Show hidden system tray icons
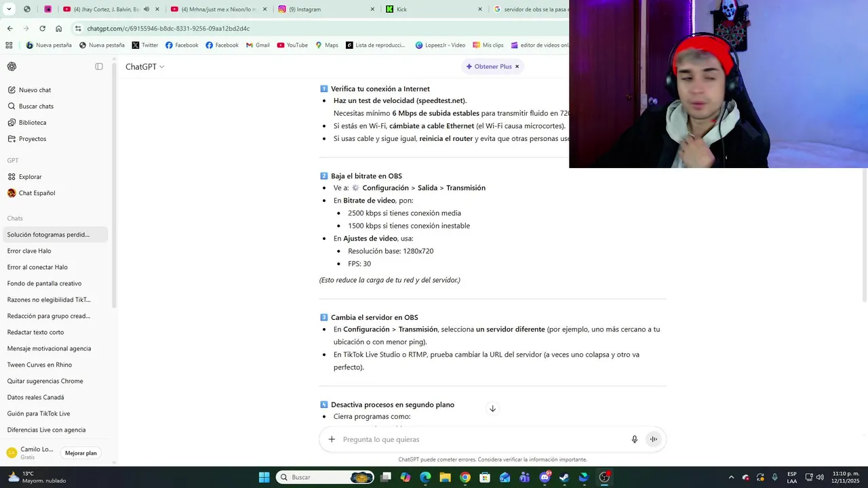 pos(731,477)
